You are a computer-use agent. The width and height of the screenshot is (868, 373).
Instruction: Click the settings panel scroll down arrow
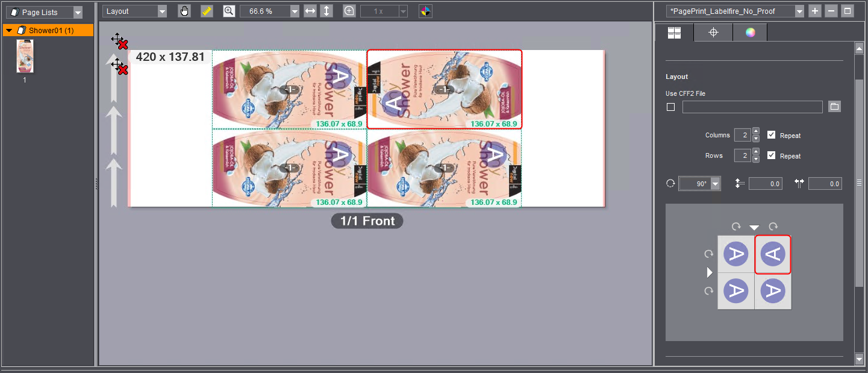point(860,359)
